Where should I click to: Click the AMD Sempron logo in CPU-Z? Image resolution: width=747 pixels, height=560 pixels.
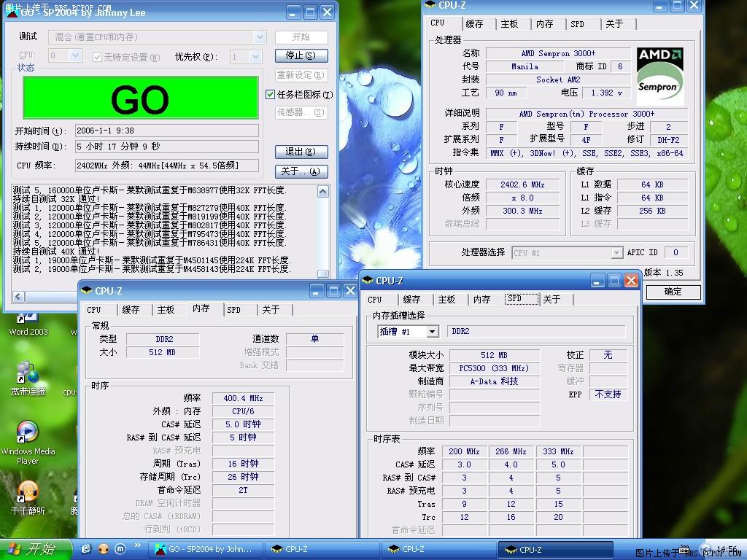[659, 76]
